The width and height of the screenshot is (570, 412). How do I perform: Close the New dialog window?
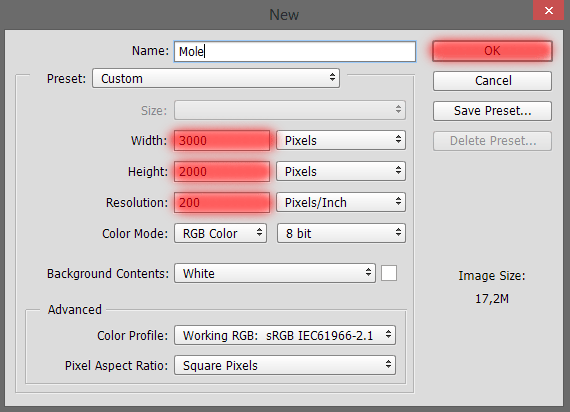coord(549,10)
